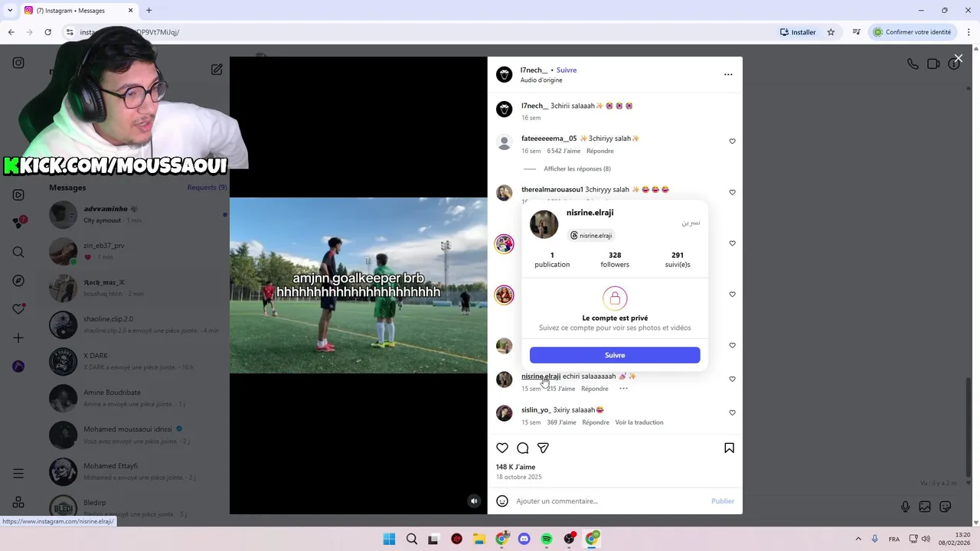980x551 pixels.
Task: Open the emoji picker in the comment box
Action: click(x=502, y=501)
